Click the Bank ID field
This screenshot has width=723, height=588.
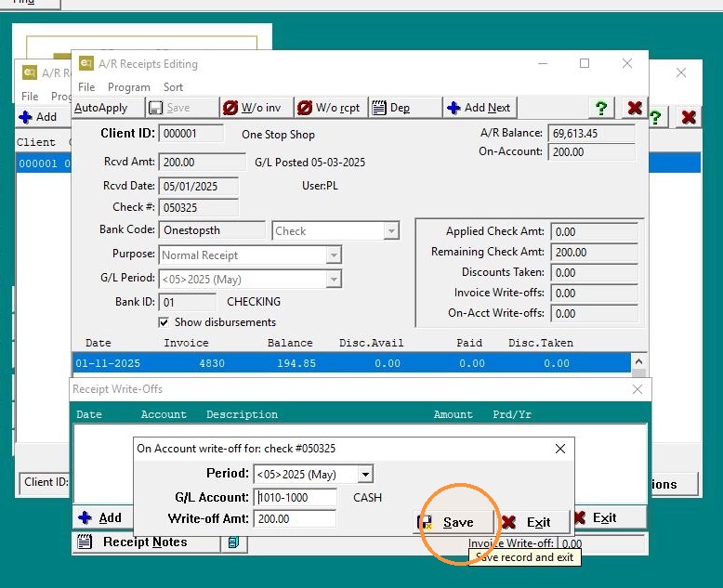[187, 302]
